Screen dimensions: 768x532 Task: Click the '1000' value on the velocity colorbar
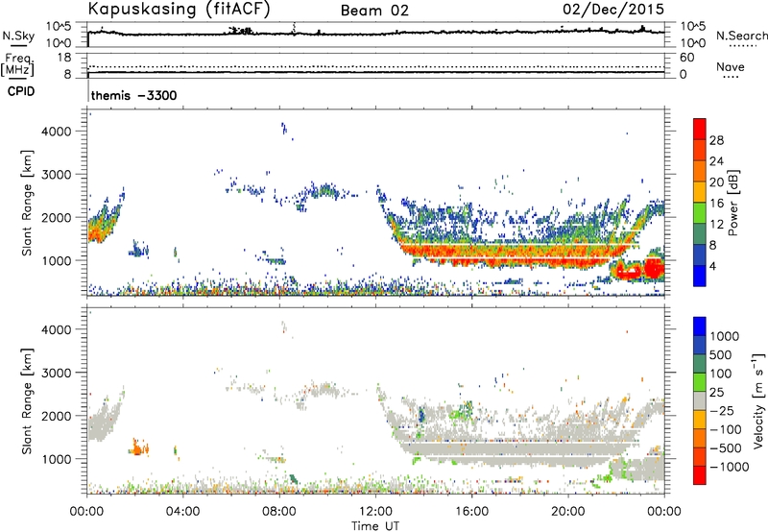725,336
